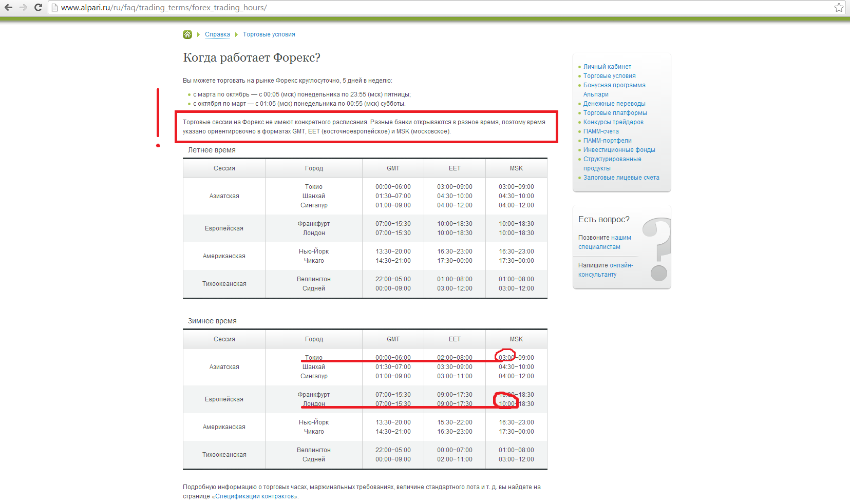850x504 pixels.
Task: Open Личный кабинет in the sidebar
Action: tap(607, 67)
